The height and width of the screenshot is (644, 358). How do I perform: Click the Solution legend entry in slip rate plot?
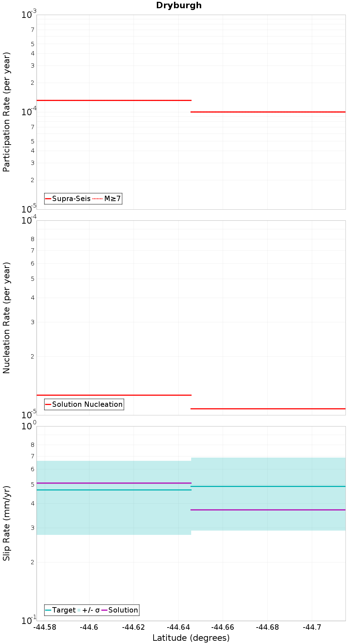[x=120, y=610]
